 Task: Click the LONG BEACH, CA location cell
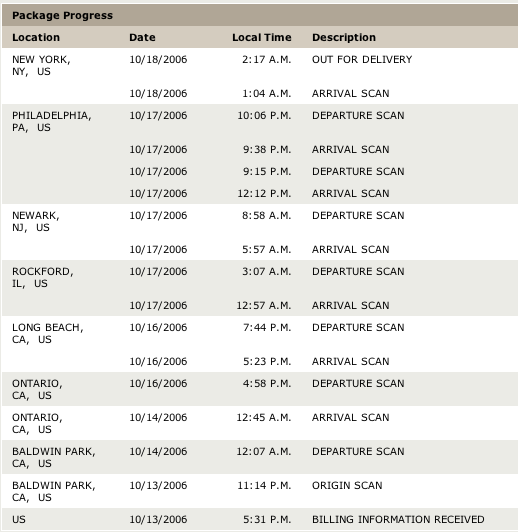(x=47, y=334)
